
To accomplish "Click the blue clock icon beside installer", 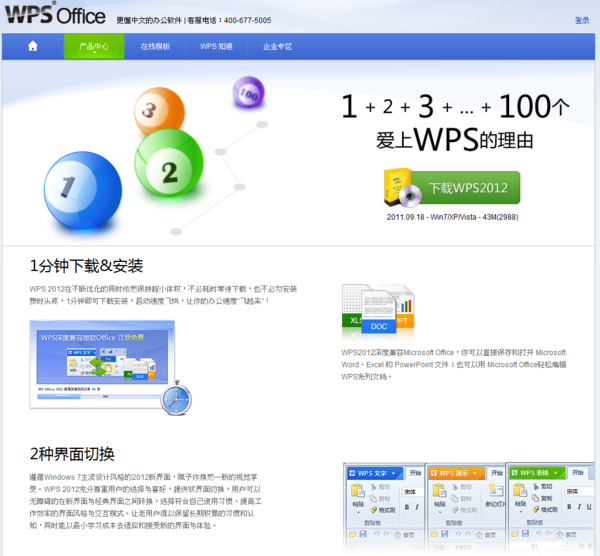I will (x=176, y=400).
